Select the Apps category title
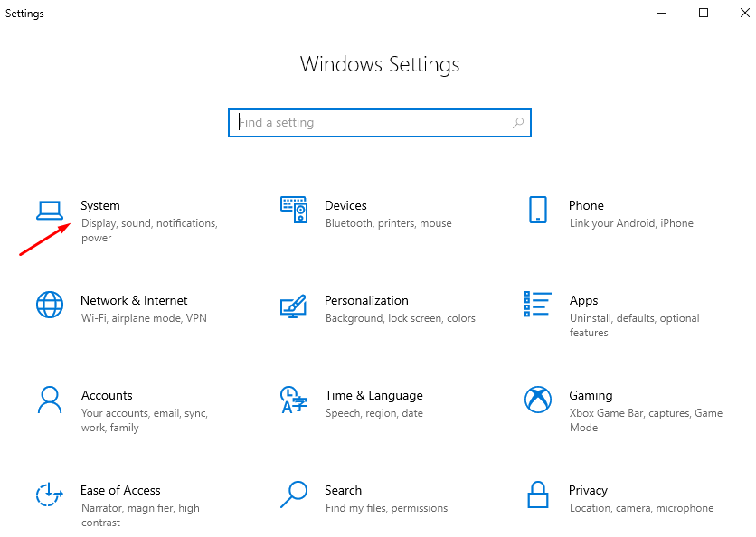Screen dimensions: 756x537 (583, 301)
